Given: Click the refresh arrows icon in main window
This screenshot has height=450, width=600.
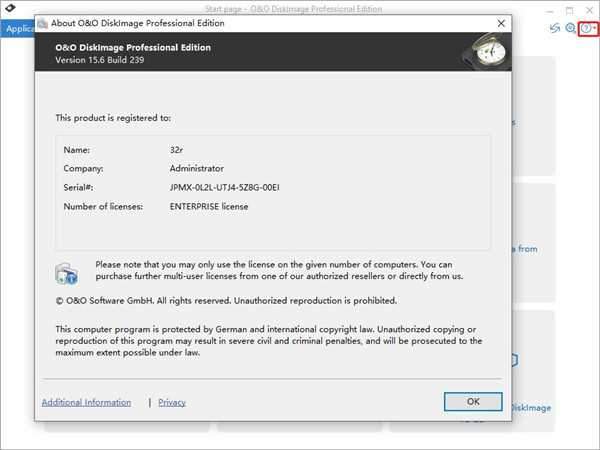Looking at the screenshot, I should [555, 28].
